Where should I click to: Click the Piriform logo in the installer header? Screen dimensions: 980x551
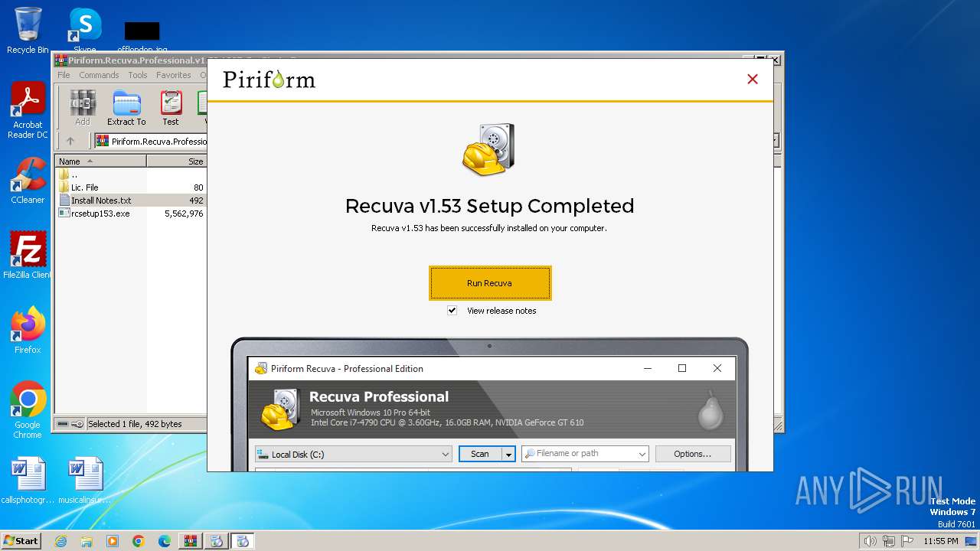tap(269, 80)
